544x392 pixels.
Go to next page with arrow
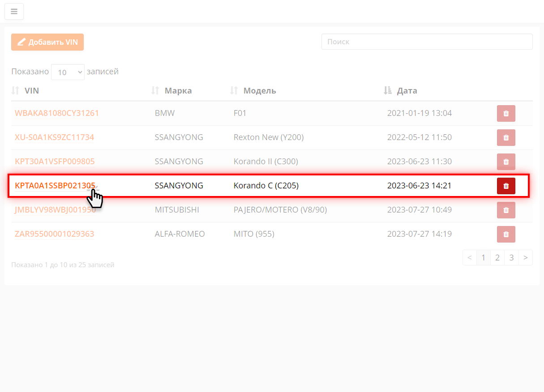click(526, 258)
